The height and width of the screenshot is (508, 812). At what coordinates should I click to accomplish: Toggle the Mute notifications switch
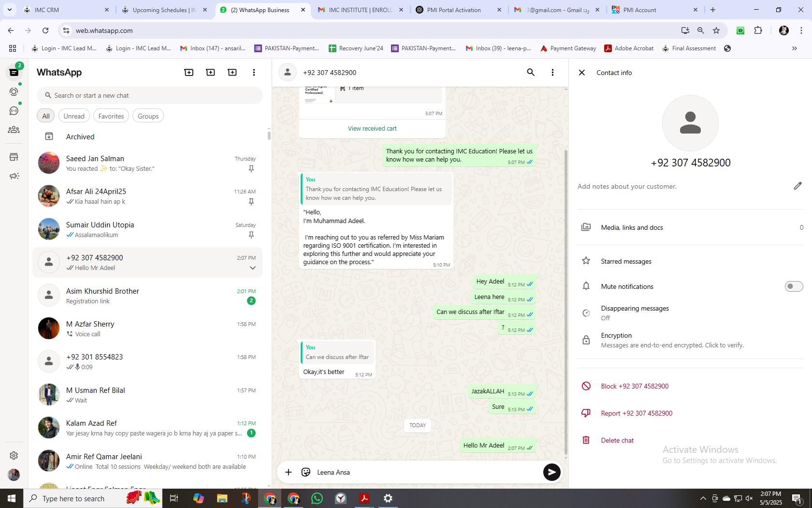794,286
